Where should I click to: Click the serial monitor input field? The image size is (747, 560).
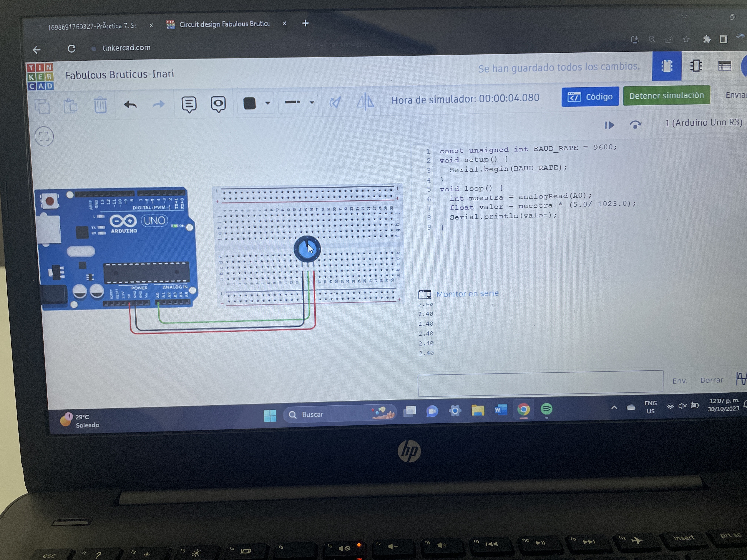[x=540, y=382]
